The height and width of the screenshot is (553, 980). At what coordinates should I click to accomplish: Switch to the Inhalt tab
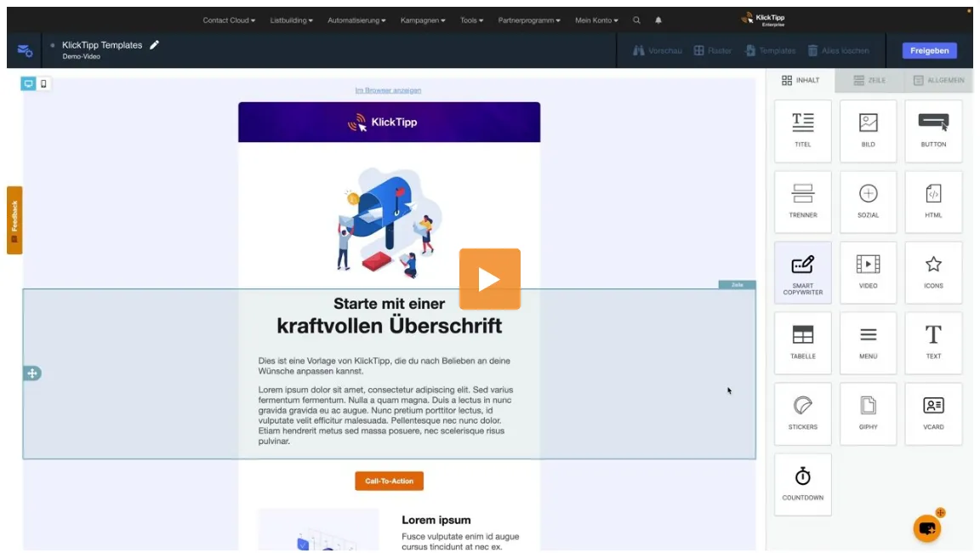pos(801,81)
